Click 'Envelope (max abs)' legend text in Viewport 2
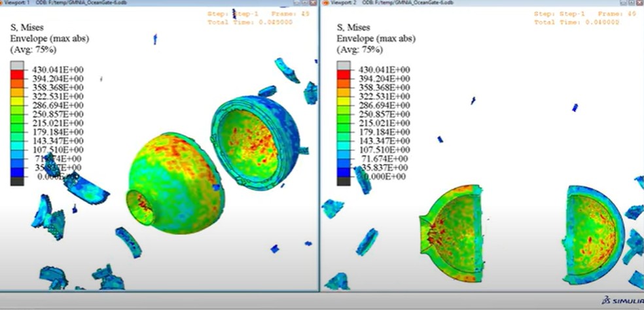 [x=376, y=39]
